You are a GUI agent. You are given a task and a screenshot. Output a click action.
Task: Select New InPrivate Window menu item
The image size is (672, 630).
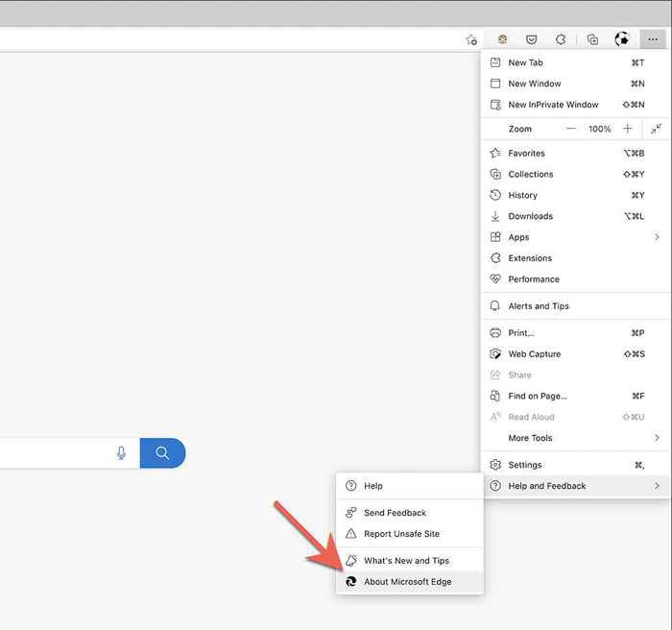575,105
